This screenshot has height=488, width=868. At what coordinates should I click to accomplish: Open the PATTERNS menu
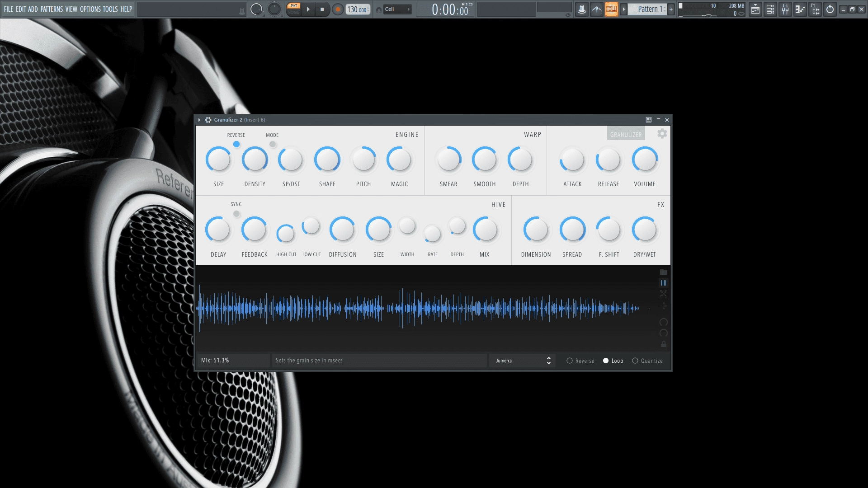tap(52, 9)
